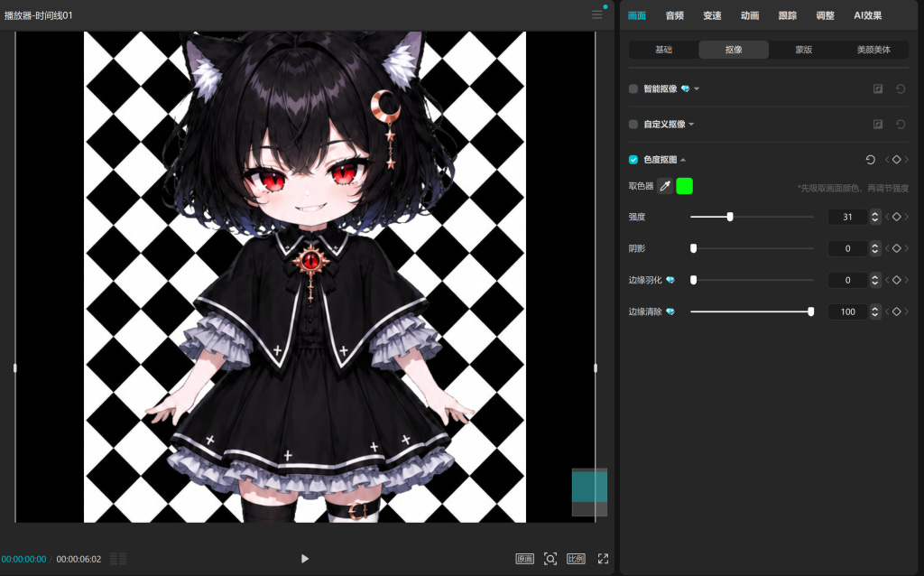The image size is (924, 576).
Task: Jump to previous 边缘清除 keyframe
Action: click(x=887, y=311)
